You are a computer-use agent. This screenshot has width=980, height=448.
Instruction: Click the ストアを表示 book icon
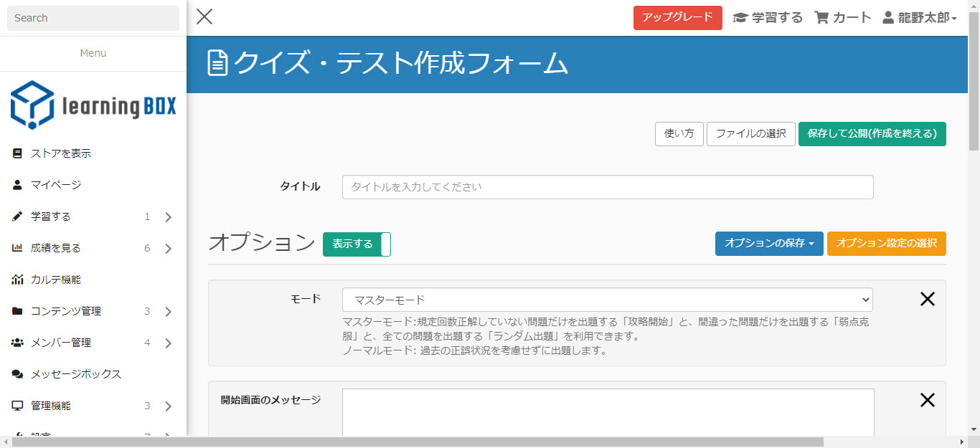coord(18,153)
